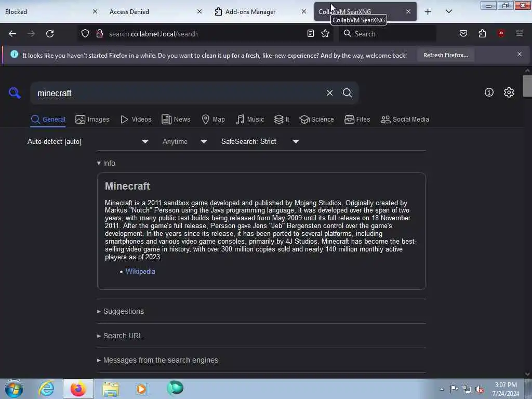Open the Anytime time range dropdown
Image resolution: width=532 pixels, height=399 pixels.
(x=184, y=141)
